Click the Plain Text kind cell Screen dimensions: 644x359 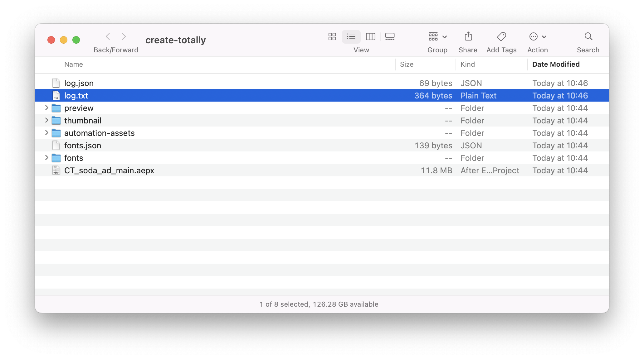pyautogui.click(x=478, y=96)
